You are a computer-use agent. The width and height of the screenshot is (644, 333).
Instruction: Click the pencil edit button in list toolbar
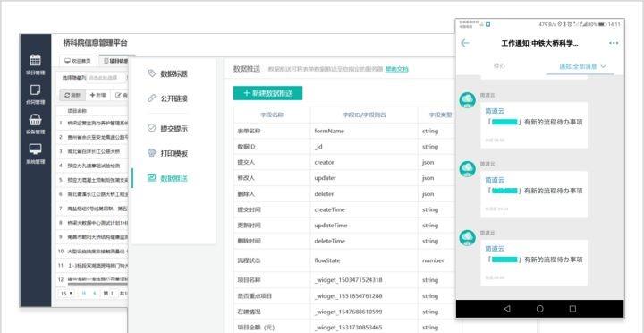pos(120,95)
